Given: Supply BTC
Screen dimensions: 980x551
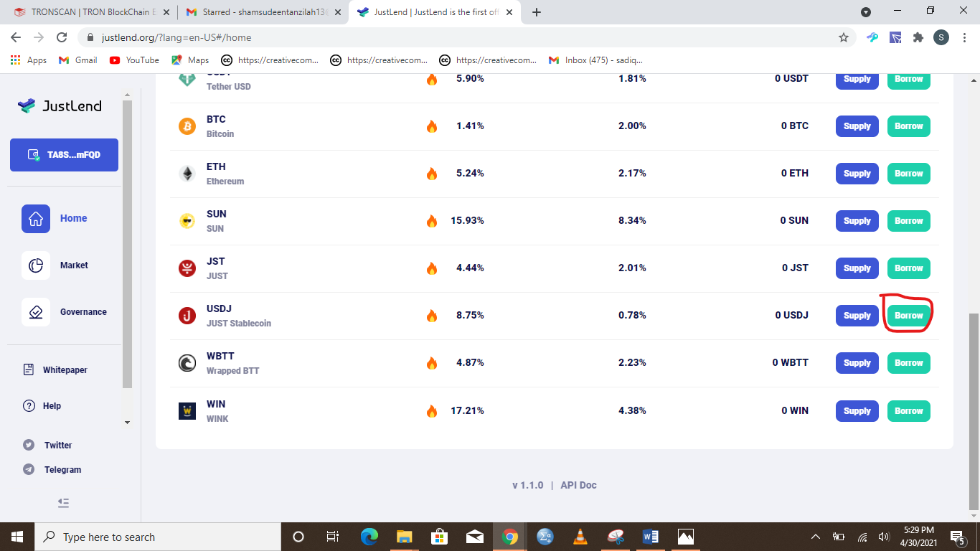Looking at the screenshot, I should click(x=857, y=126).
